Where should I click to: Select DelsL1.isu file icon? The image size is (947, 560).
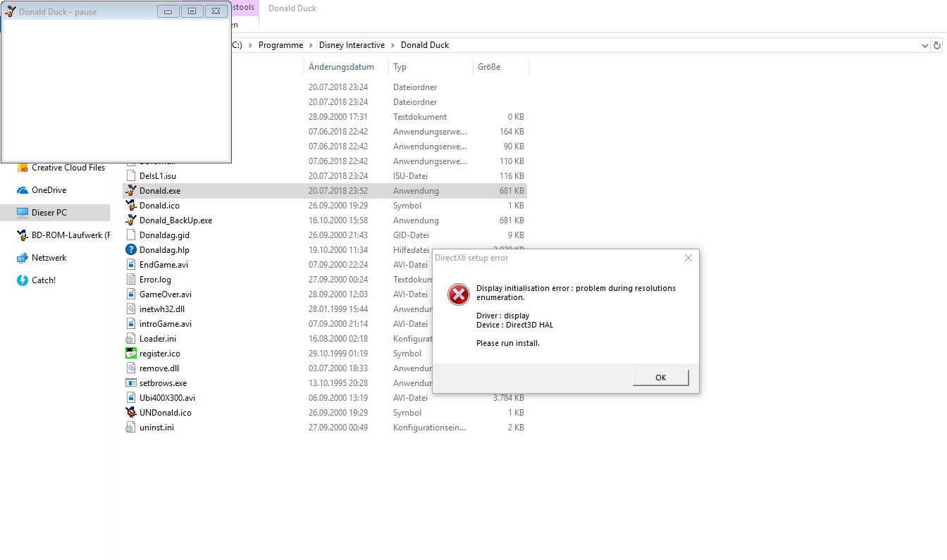point(130,176)
